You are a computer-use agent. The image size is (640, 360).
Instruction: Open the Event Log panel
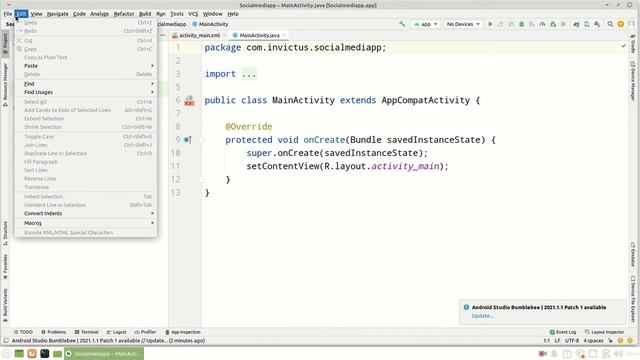[563, 332]
